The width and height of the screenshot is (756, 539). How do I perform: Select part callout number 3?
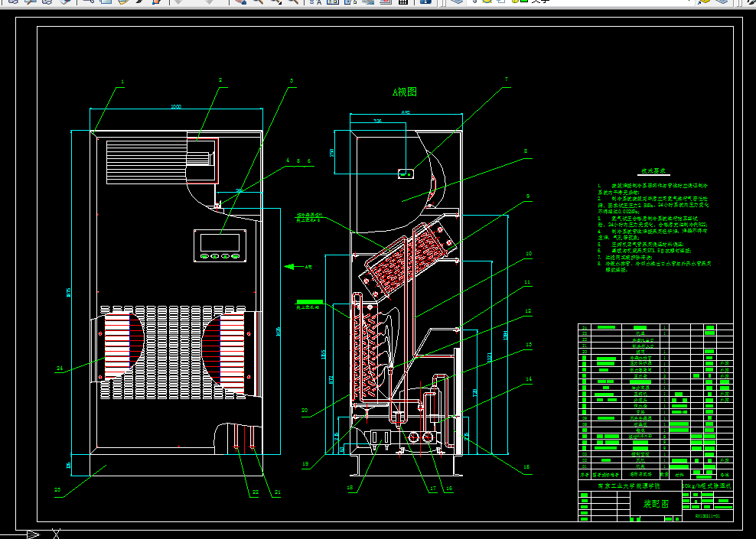click(x=292, y=81)
